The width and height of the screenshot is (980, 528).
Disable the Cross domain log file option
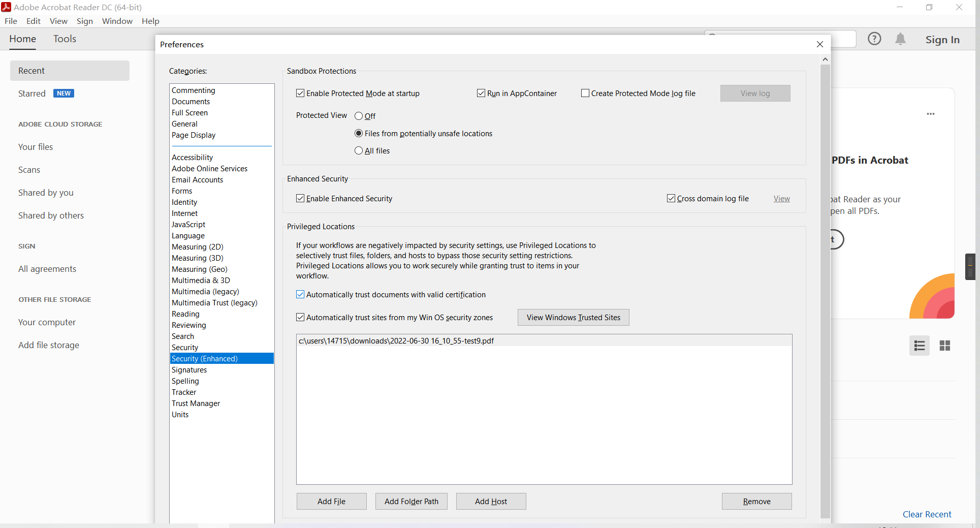tap(671, 198)
